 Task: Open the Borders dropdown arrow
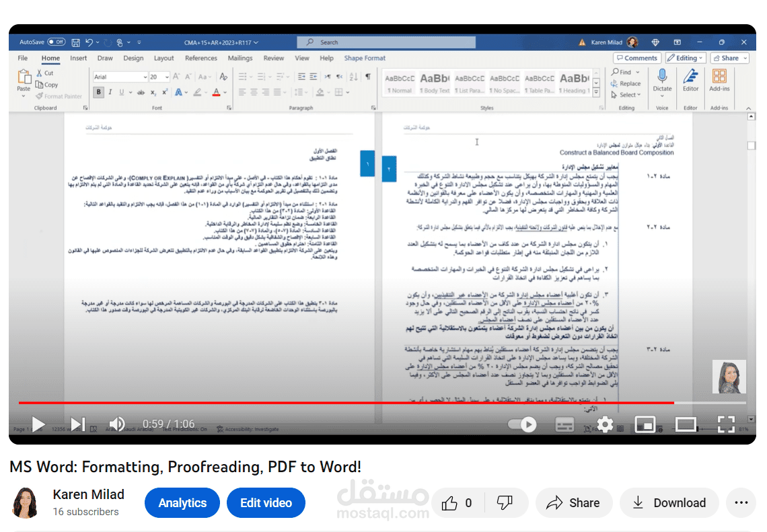348,92
